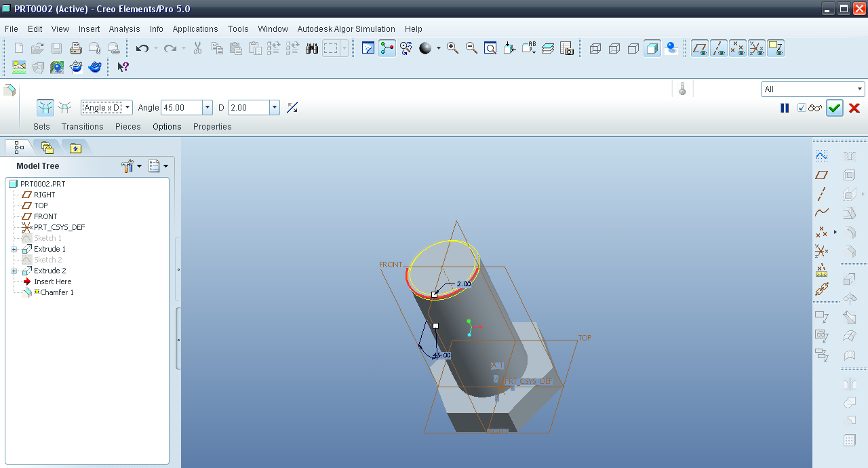Open the Angle value dropdown arrow
The image size is (868, 468).
point(208,107)
